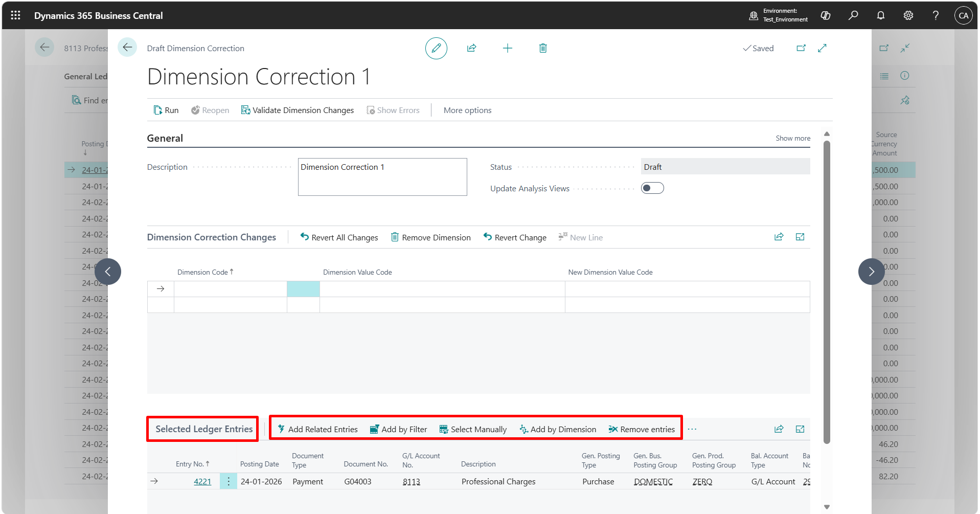Open row options for entry 4221
980x514 pixels.
pyautogui.click(x=229, y=481)
